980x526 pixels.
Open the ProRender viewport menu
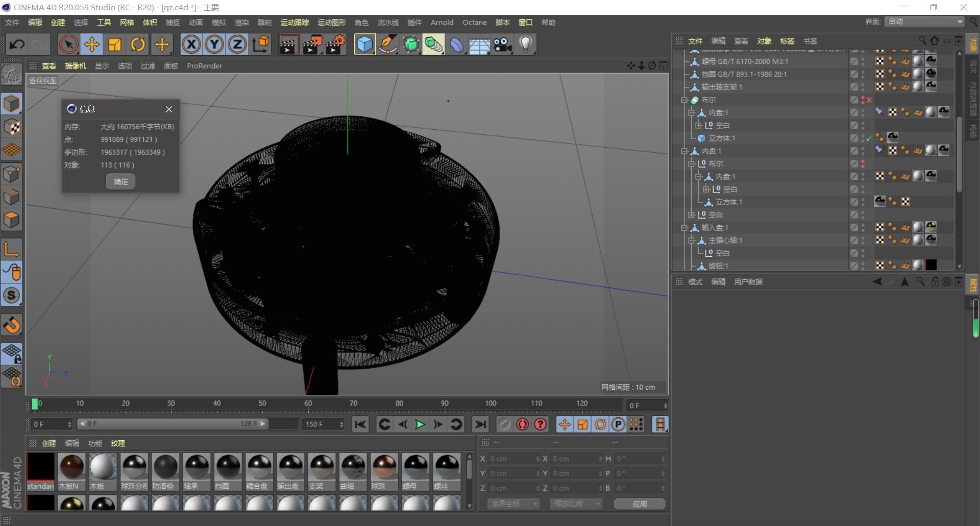tap(204, 66)
